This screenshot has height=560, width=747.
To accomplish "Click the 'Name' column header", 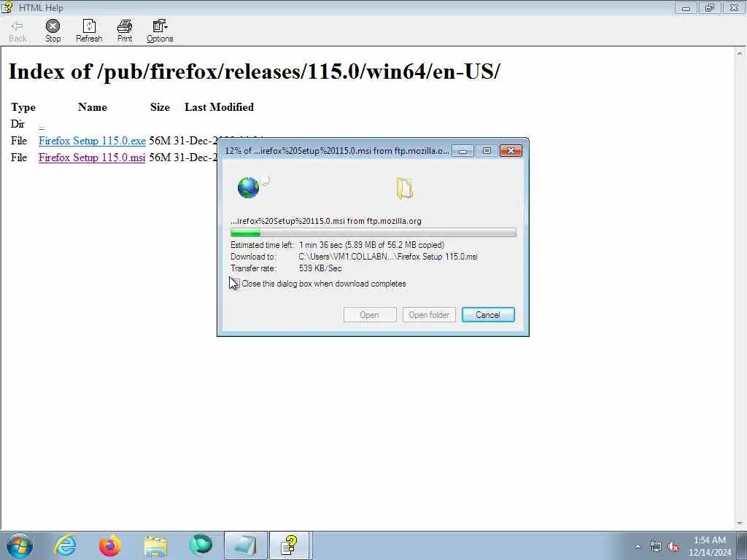I will pos(93,107).
